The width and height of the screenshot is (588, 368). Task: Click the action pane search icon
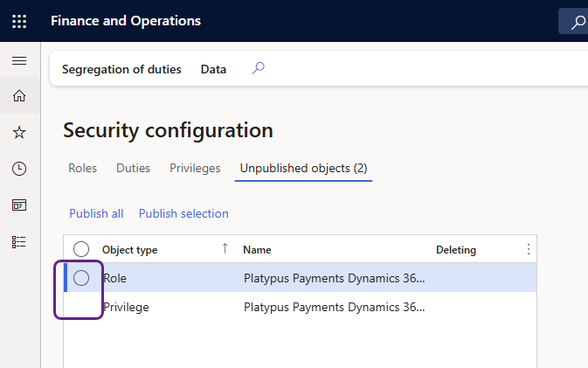tap(258, 68)
